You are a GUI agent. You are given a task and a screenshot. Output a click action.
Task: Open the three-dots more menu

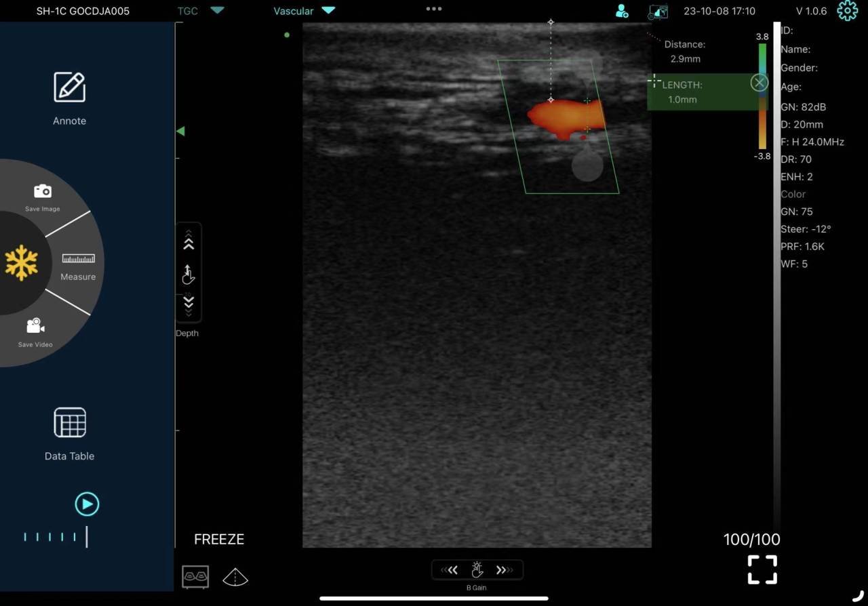434,9
